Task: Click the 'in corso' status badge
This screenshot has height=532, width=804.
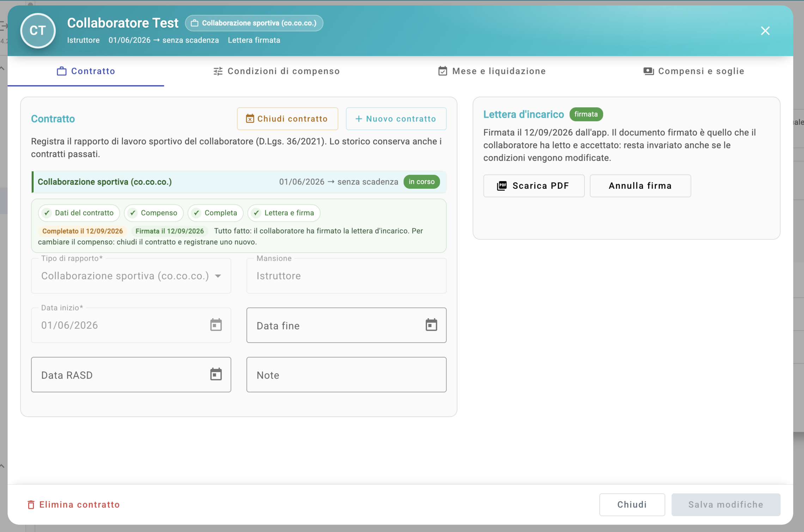Action: 421,182
